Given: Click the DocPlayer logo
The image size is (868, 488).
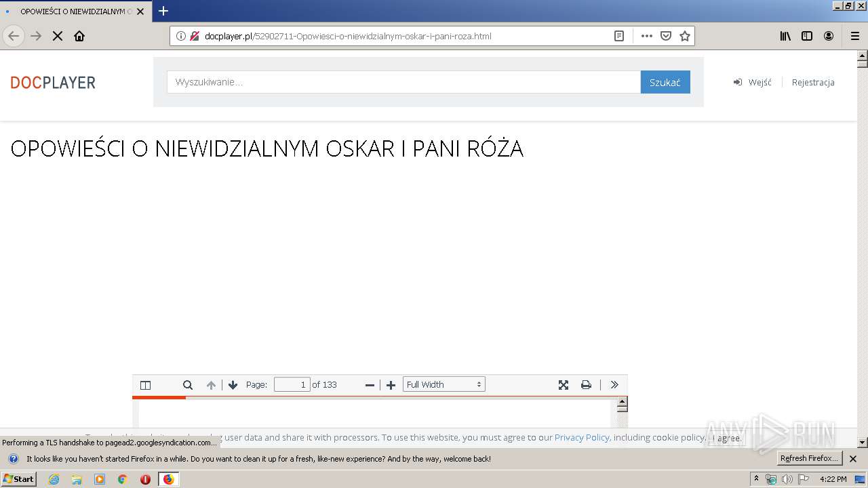Looking at the screenshot, I should coord(53,83).
